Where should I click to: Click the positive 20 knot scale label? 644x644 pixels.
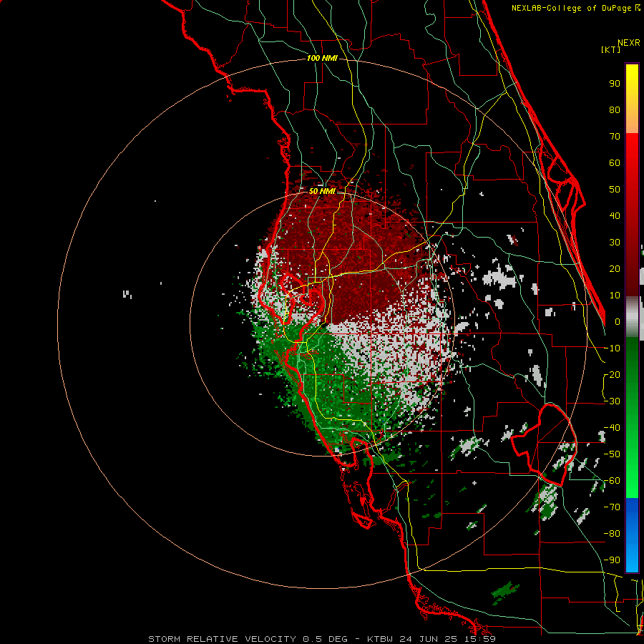(615, 269)
